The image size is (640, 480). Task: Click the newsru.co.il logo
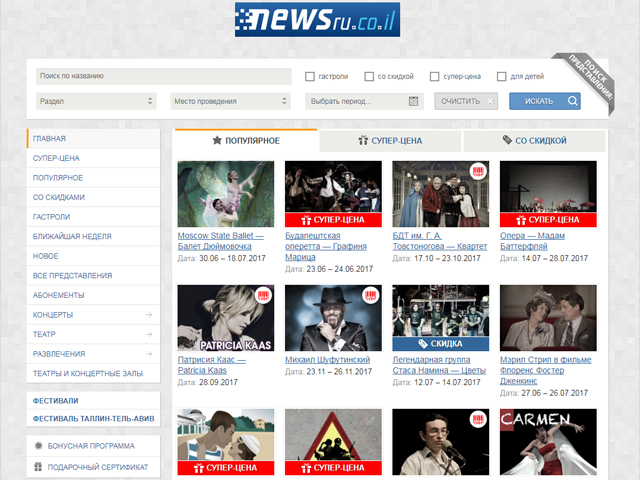(317, 20)
